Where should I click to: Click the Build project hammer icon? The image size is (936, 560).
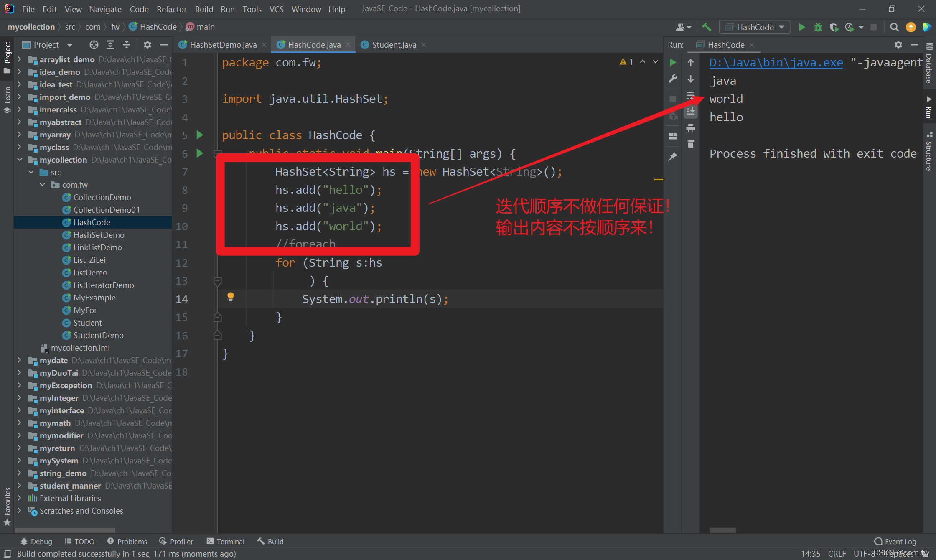point(707,27)
